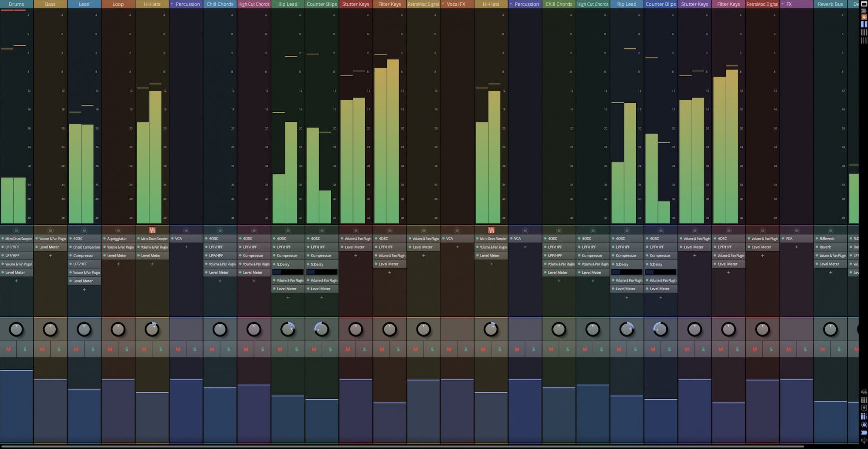Select the Stutter Keys track header
868x449 pixels.
click(355, 4)
